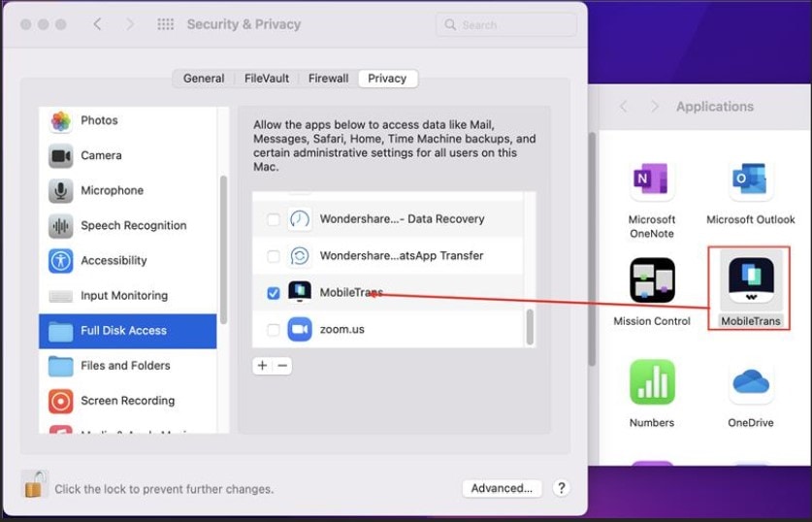Show all preferences grid icon
Screen dimensions: 812x522
click(165, 24)
